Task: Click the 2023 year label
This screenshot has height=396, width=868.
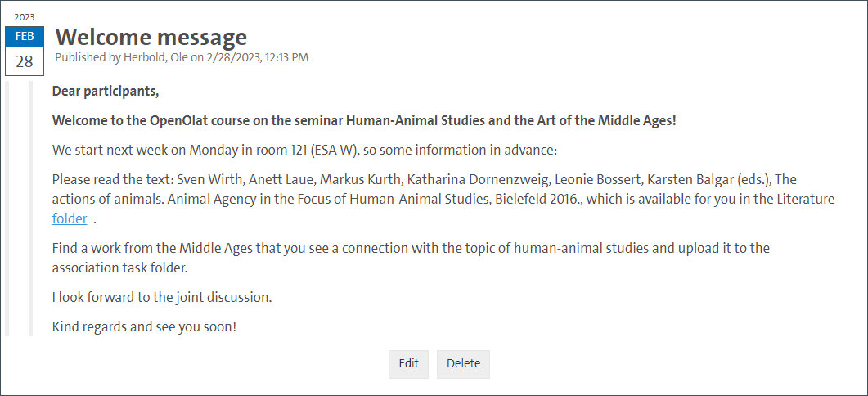Action: pyautogui.click(x=25, y=17)
